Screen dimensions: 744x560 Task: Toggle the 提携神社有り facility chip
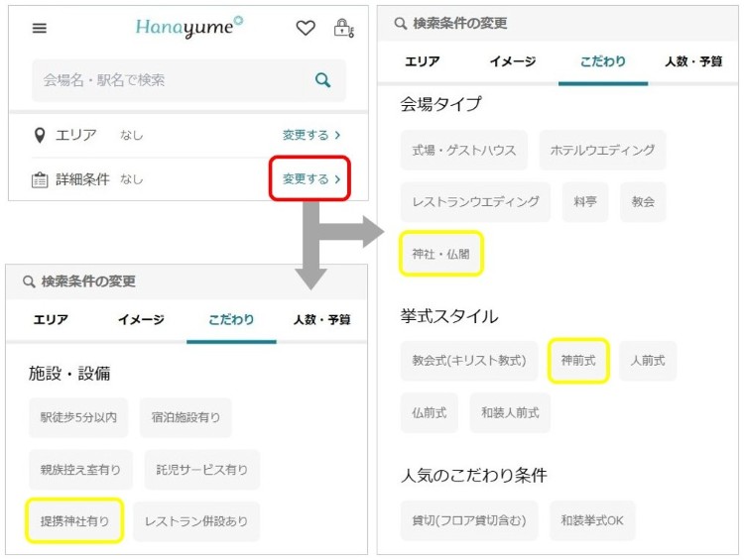(74, 520)
